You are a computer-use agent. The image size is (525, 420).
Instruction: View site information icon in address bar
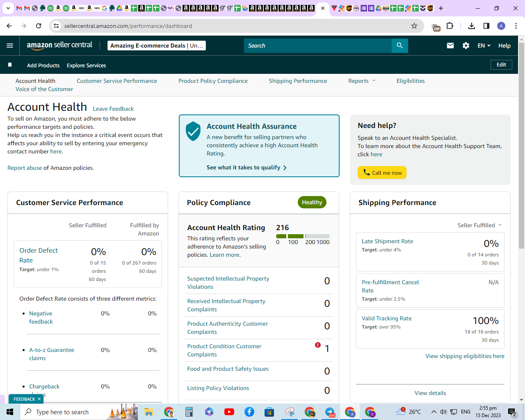(x=56, y=26)
